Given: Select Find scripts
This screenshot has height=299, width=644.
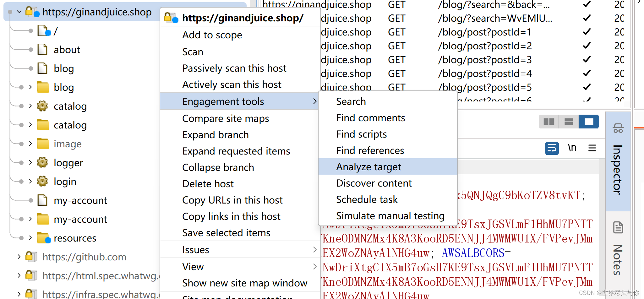Looking at the screenshot, I should (x=388, y=134).
